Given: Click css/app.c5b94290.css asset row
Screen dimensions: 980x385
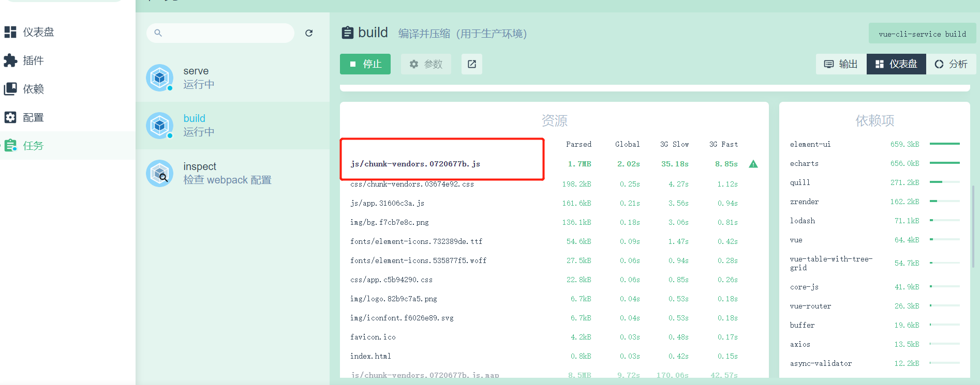Looking at the screenshot, I should pos(554,280).
